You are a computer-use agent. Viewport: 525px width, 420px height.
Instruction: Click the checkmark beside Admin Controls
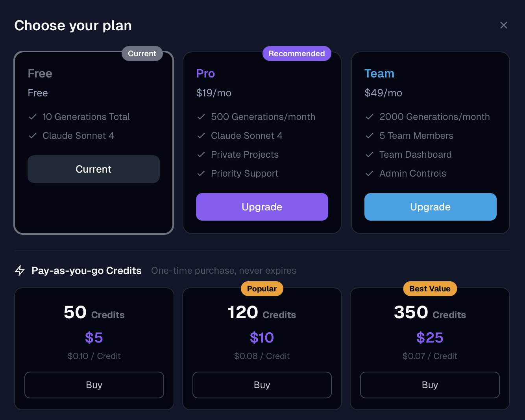(370, 173)
